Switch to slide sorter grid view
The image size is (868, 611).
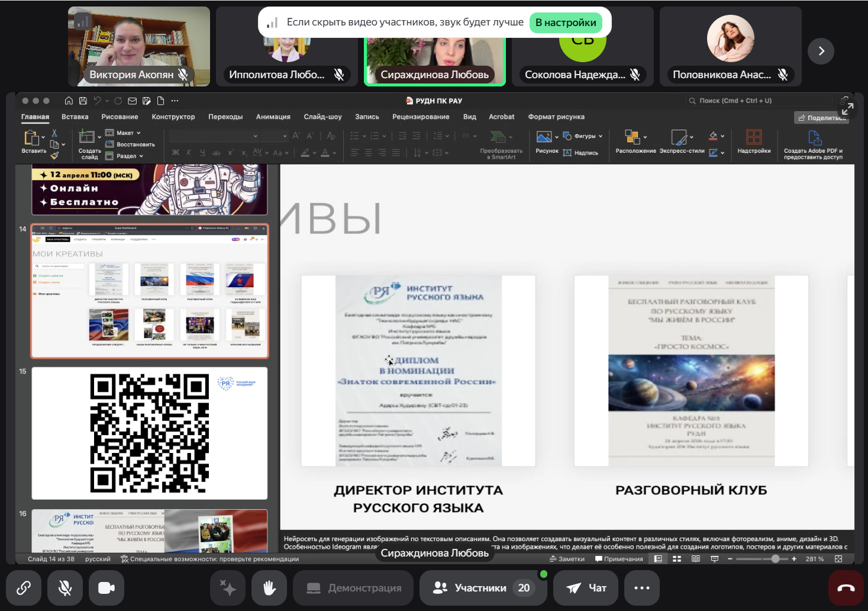pyautogui.click(x=677, y=559)
